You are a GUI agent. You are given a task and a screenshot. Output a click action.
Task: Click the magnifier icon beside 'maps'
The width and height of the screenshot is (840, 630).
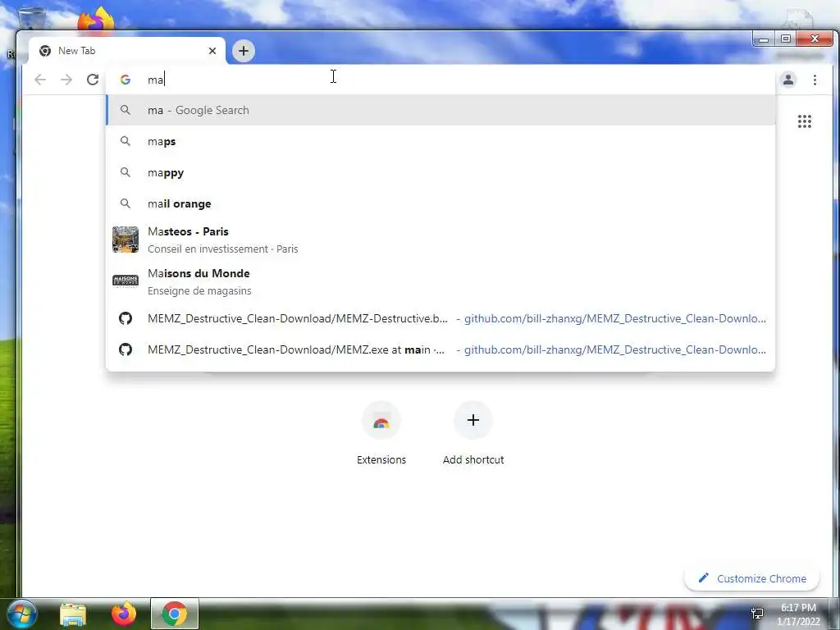tap(126, 141)
